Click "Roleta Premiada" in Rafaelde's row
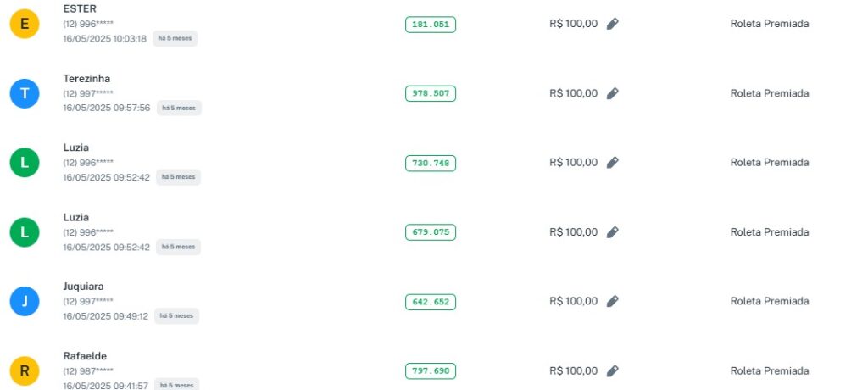Viewport: 868px width, 390px height. click(769, 370)
